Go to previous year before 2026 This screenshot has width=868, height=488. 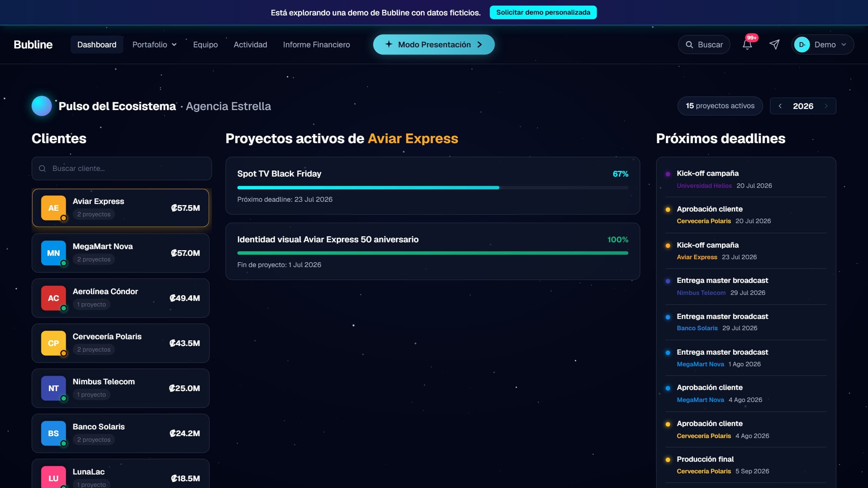click(780, 106)
